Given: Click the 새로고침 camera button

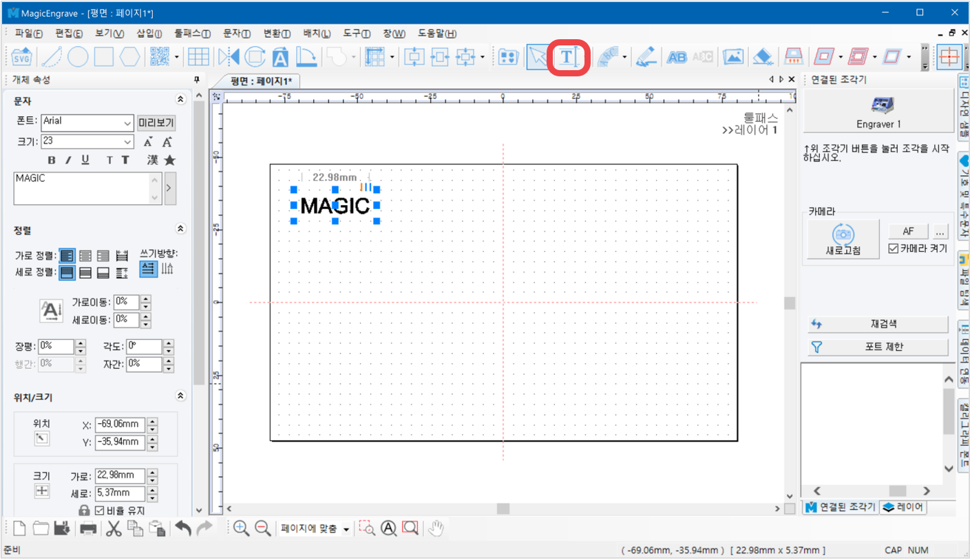Looking at the screenshot, I should click(x=844, y=240).
